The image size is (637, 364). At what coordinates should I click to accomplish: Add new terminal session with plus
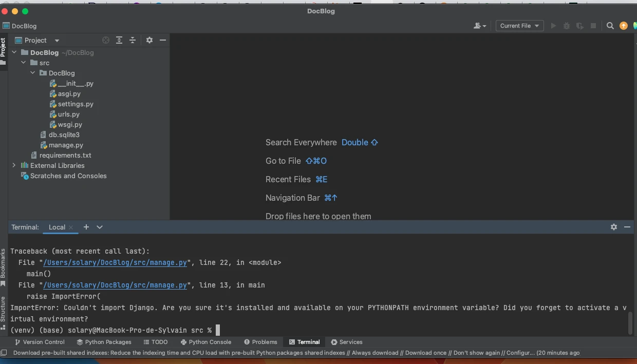86,227
